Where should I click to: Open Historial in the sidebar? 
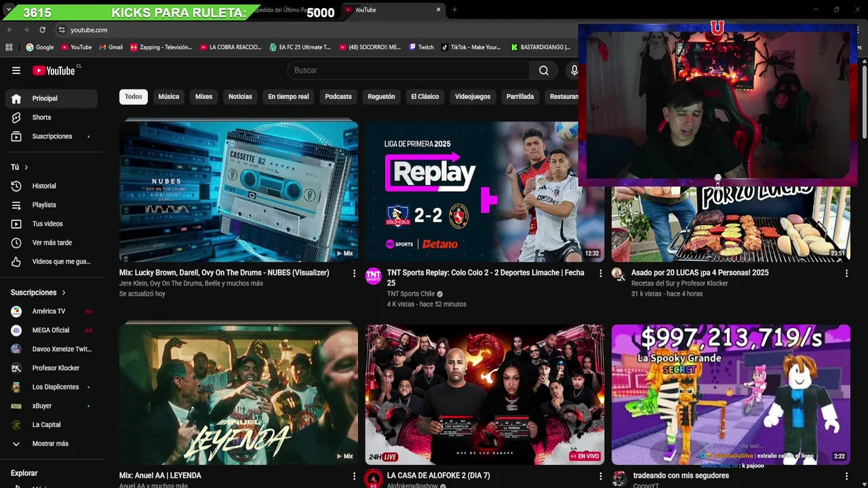(52, 186)
